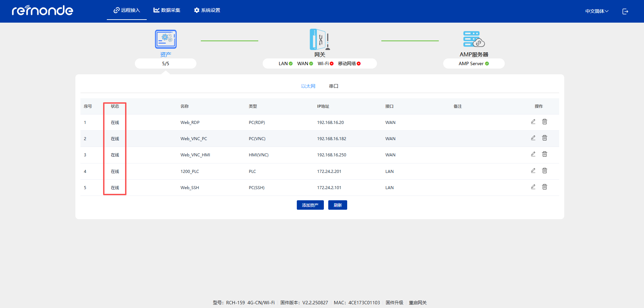Image resolution: width=644 pixels, height=308 pixels.
Task: Click the 添加资产 button
Action: [310, 205]
